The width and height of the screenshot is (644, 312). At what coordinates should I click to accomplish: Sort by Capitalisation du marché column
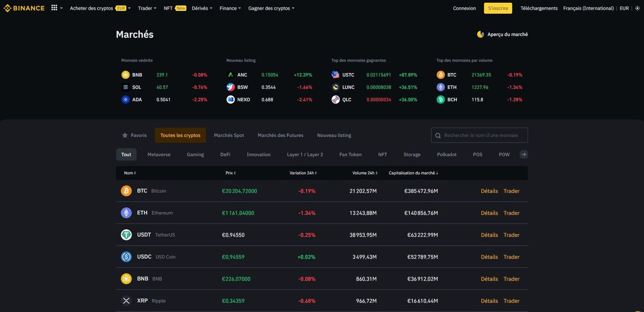(x=413, y=173)
